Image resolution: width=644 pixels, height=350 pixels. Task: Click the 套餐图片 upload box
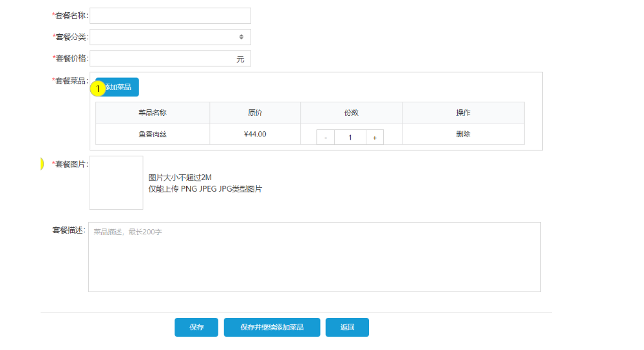116,183
